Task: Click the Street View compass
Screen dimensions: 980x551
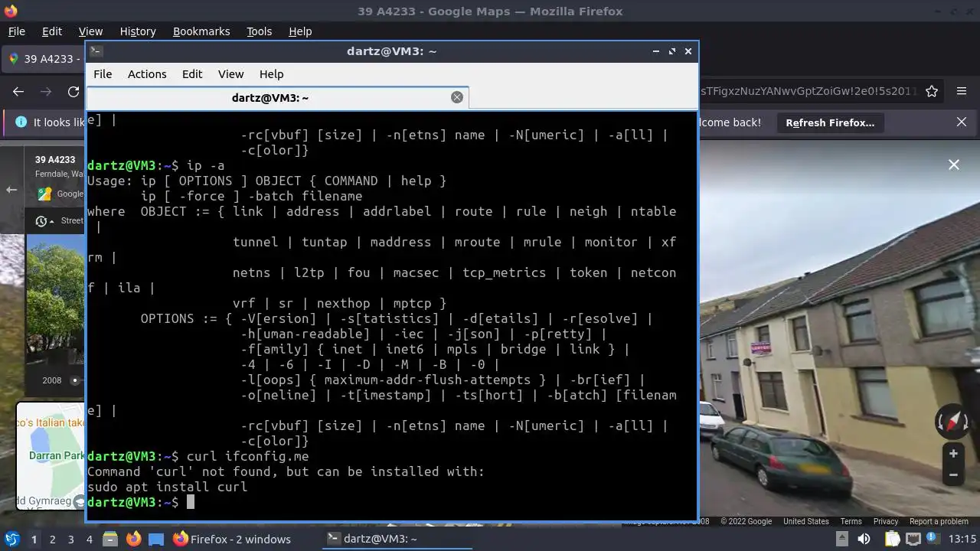Action: 953,422
